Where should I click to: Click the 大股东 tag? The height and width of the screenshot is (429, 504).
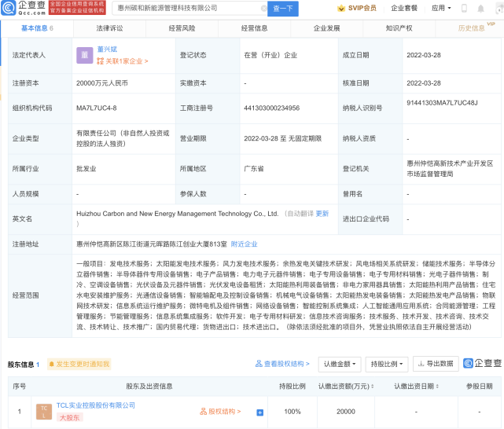pyautogui.click(x=70, y=418)
